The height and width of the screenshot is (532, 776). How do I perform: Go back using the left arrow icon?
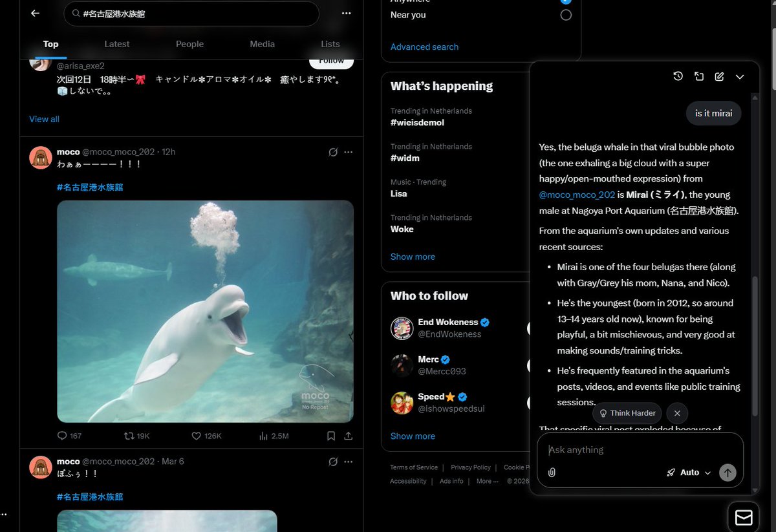(x=35, y=13)
